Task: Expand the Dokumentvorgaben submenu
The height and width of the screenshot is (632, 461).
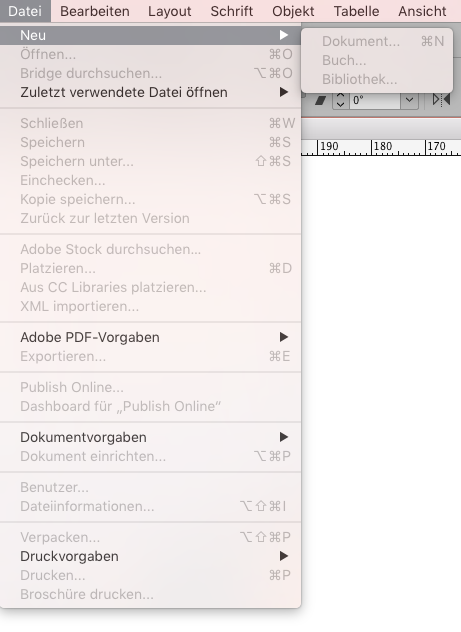Action: pyautogui.click(x=150, y=437)
